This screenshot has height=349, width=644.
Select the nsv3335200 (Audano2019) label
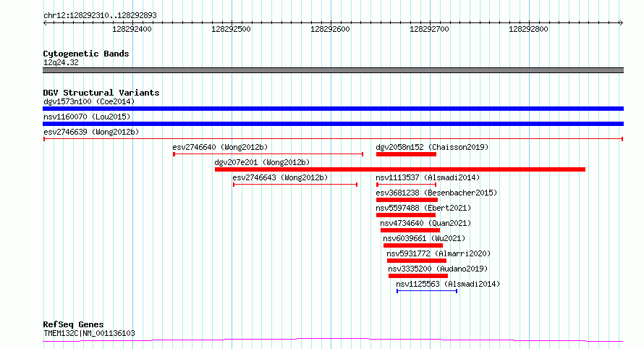(x=438, y=269)
